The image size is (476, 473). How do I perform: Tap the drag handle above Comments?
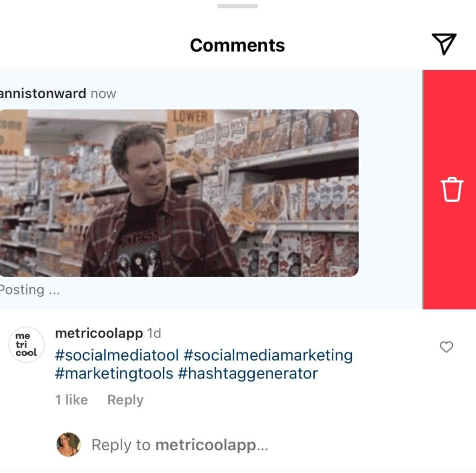click(238, 7)
